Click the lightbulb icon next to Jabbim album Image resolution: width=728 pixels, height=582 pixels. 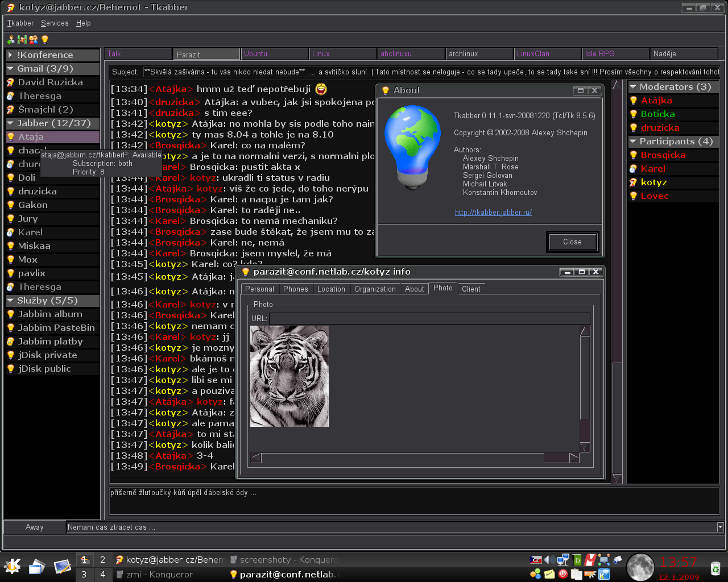coord(11,314)
